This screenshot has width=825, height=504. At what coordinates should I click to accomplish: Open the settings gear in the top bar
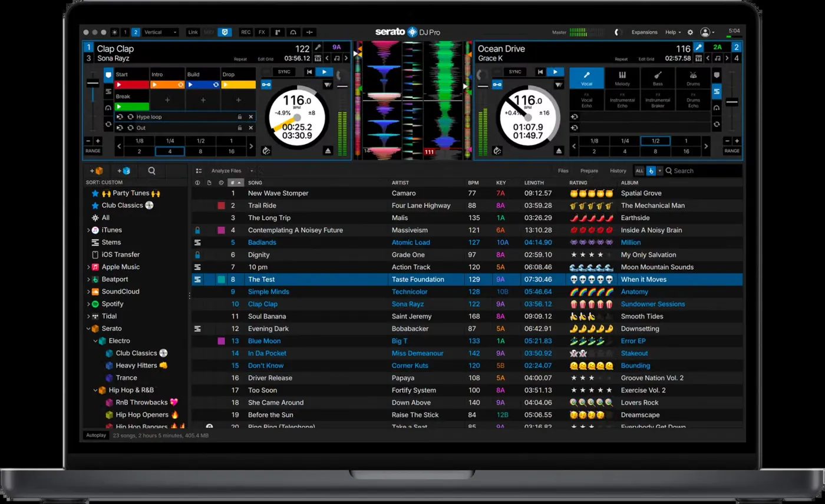(691, 32)
